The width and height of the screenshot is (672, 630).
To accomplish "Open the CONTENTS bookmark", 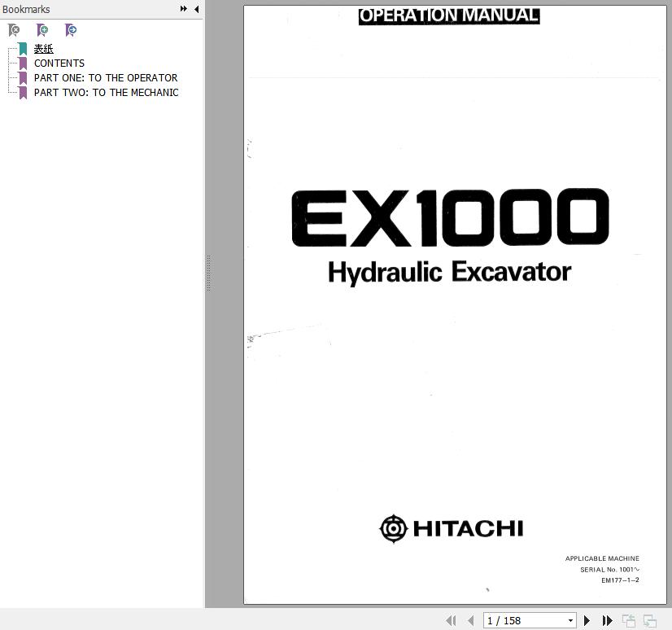I will click(59, 63).
